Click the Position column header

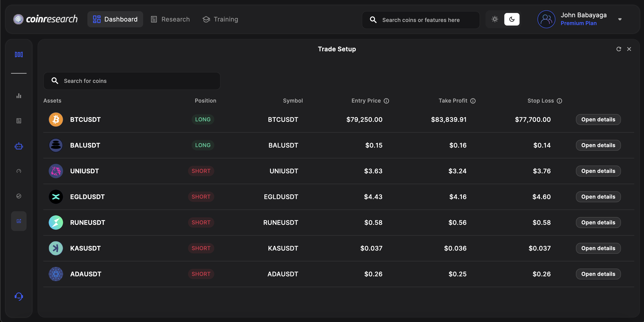click(205, 101)
